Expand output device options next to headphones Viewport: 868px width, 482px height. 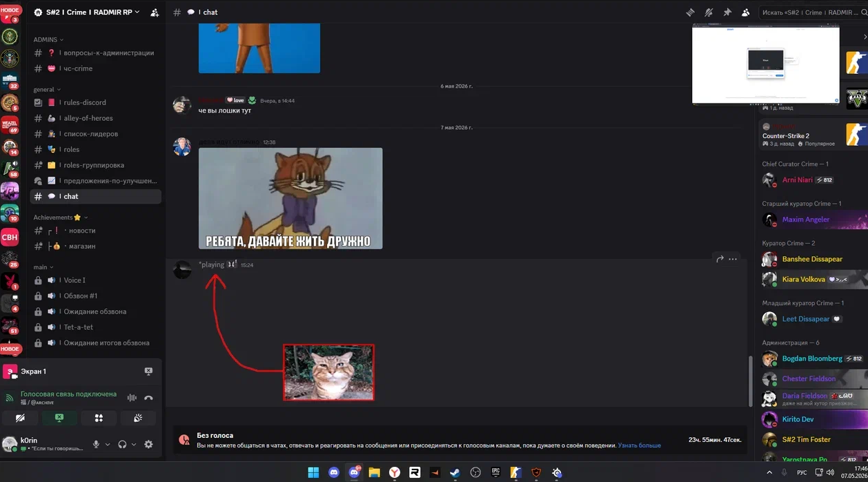[134, 445]
